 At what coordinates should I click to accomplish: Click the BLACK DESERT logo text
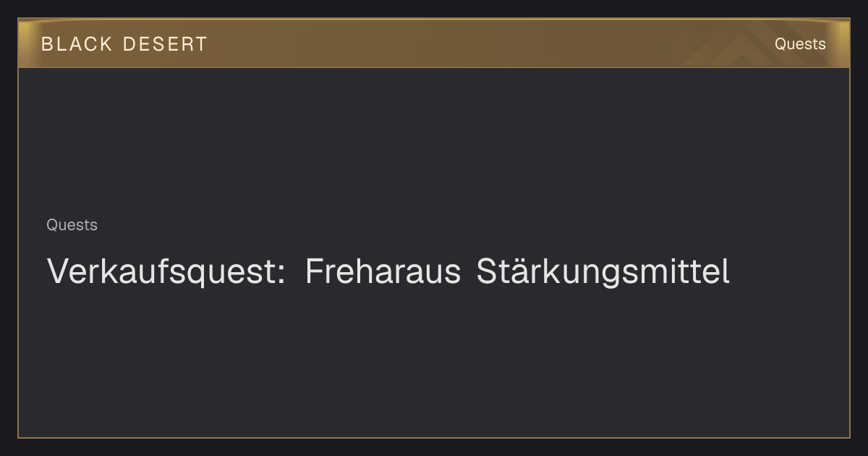pyautogui.click(x=124, y=44)
